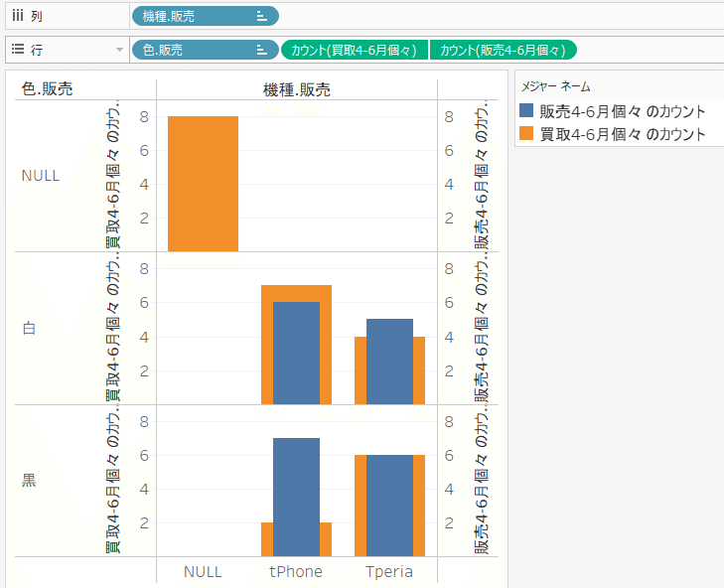Screen dimensions: 724x588
Task: Select legend entry 販売4-6月個々 のカウント
Action: (623, 111)
